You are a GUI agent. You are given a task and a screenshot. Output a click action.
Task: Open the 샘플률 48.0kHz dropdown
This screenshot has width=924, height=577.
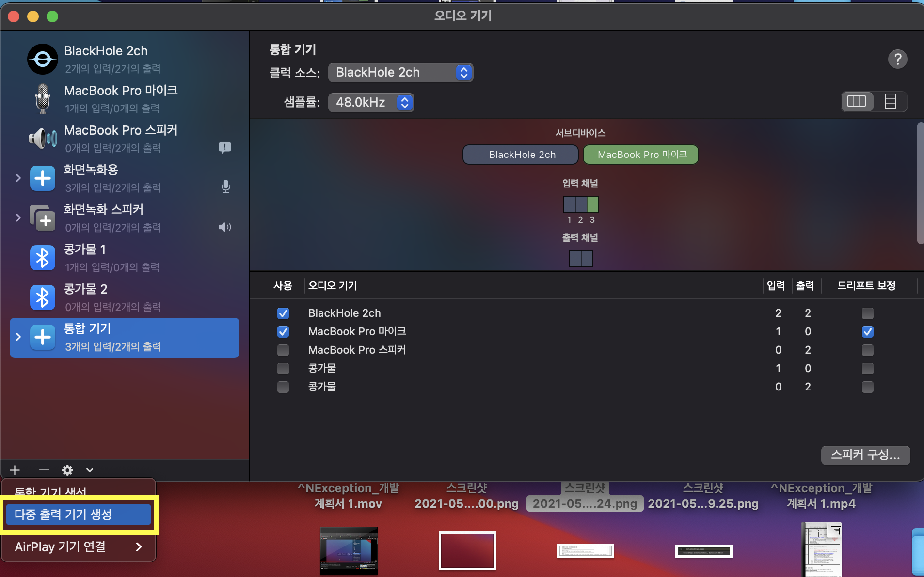point(371,103)
